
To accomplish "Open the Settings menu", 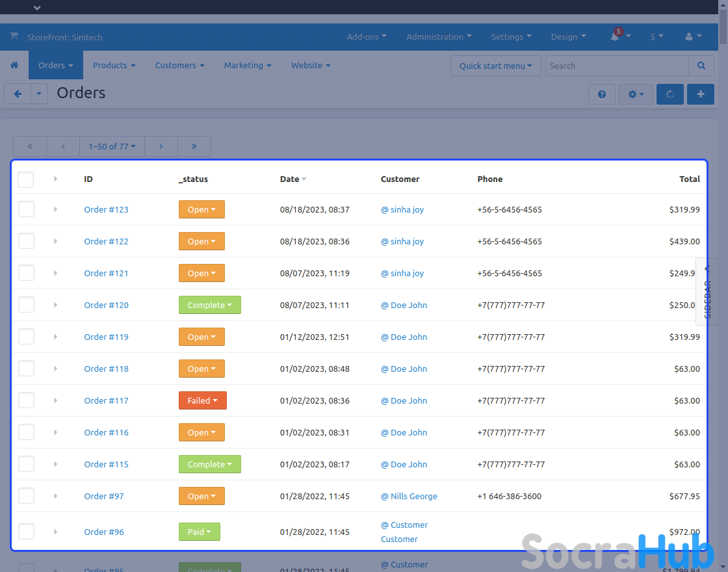I will coord(511,36).
